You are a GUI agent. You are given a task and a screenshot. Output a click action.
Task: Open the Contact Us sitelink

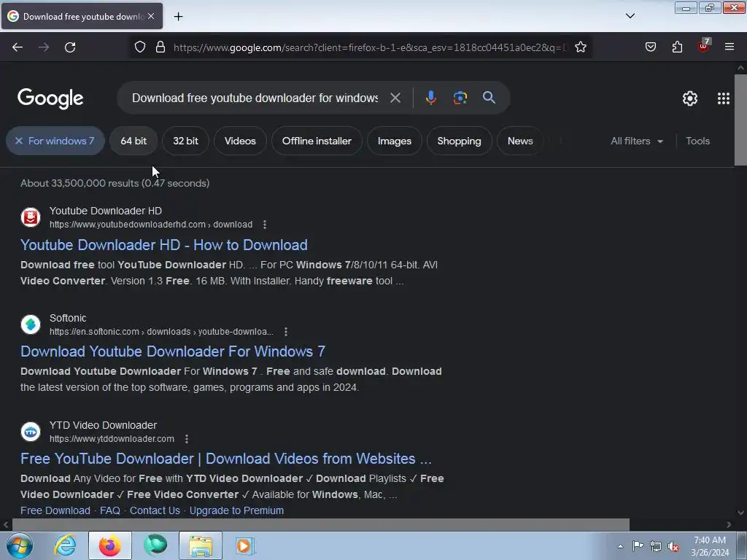pyautogui.click(x=155, y=510)
